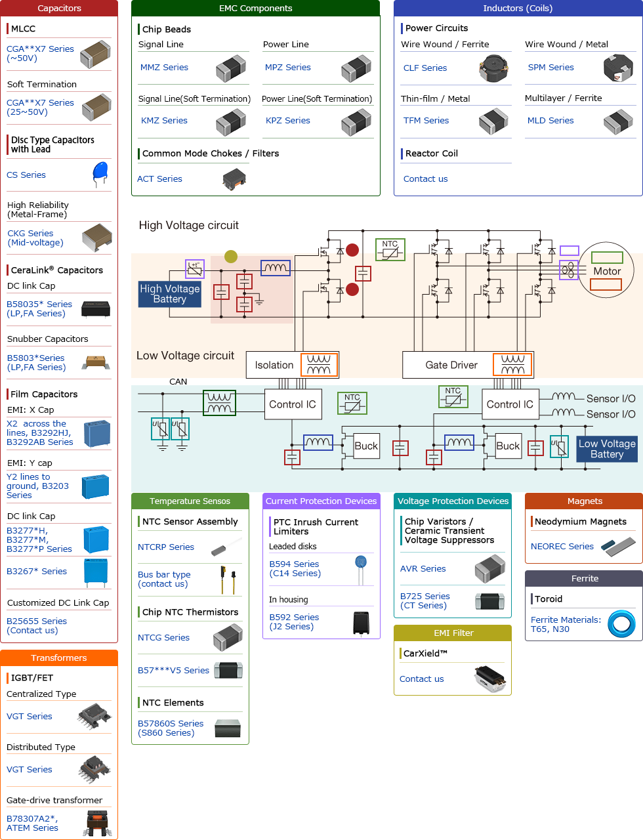The height and width of the screenshot is (840, 643).
Task: Click the AVR Series varistor icon
Action: pos(490,568)
